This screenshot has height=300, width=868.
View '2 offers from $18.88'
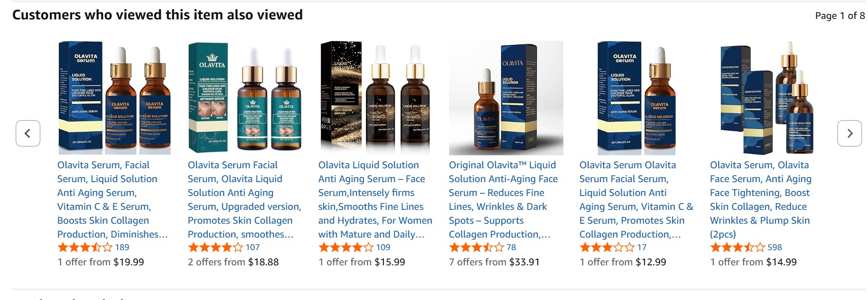click(233, 262)
